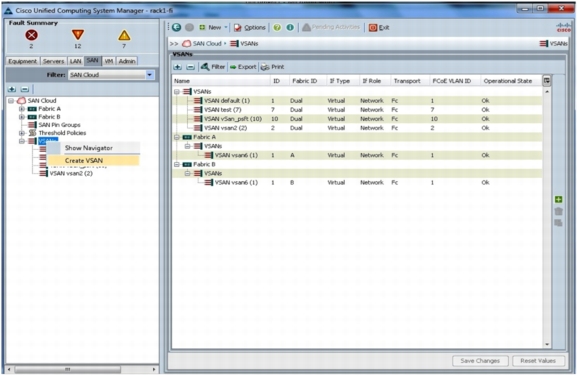
Task: Click the critical faults red X icon
Action: [31, 35]
